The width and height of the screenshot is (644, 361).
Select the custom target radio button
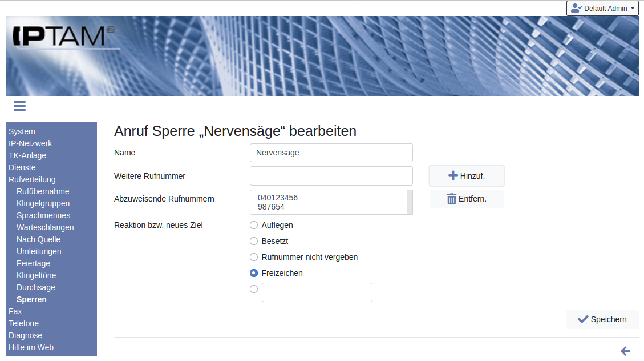pos(254,289)
